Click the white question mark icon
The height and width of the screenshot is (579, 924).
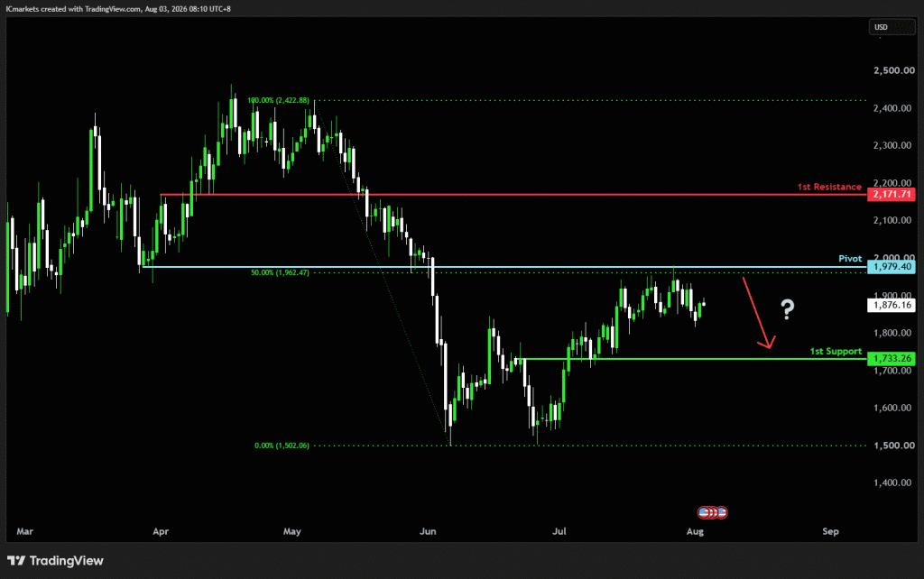coord(787,308)
